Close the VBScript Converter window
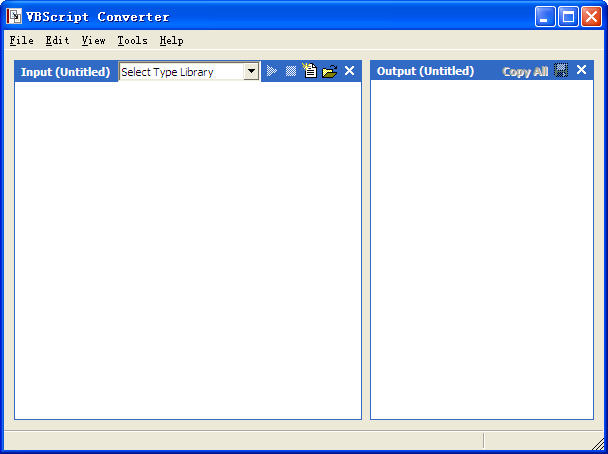 tap(591, 17)
